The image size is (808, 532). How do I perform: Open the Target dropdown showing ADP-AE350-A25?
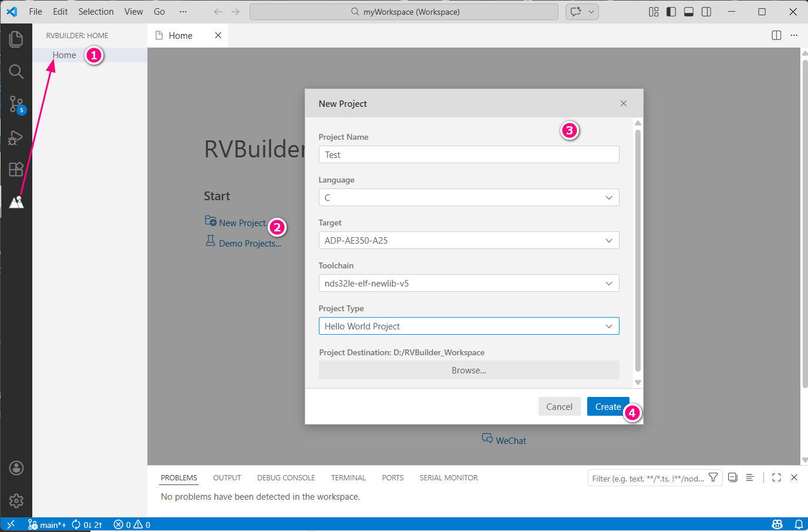pos(469,240)
